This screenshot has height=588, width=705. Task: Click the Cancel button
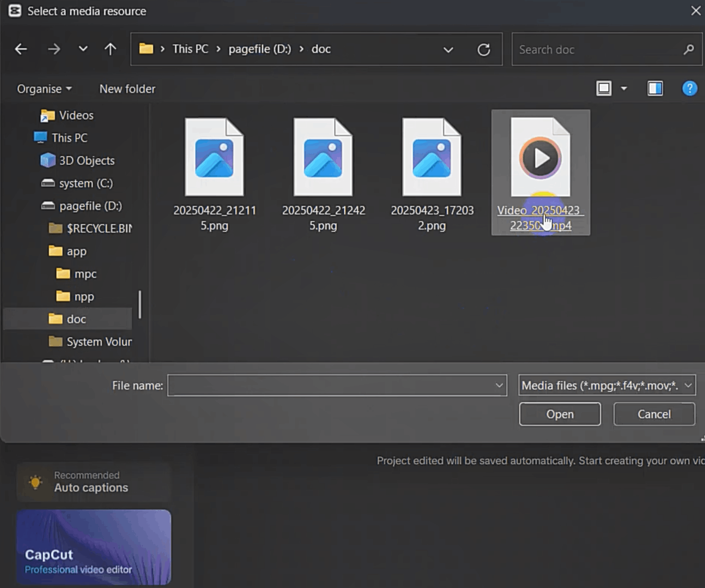[x=654, y=414]
